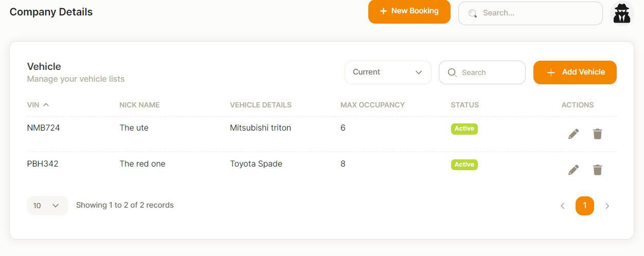Click the Add Vehicle button
Screen dimensions: 644x256
575,72
